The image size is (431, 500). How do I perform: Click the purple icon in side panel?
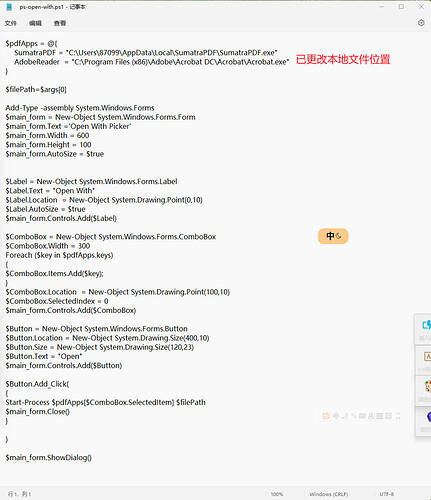428,417
